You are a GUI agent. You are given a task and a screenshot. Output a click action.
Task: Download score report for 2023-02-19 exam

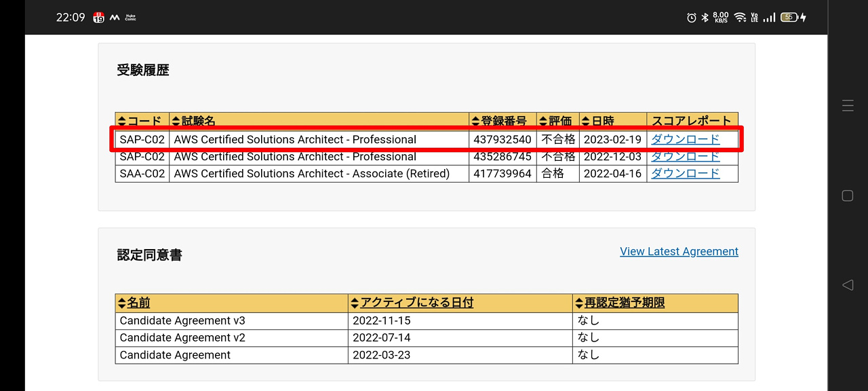click(x=685, y=139)
